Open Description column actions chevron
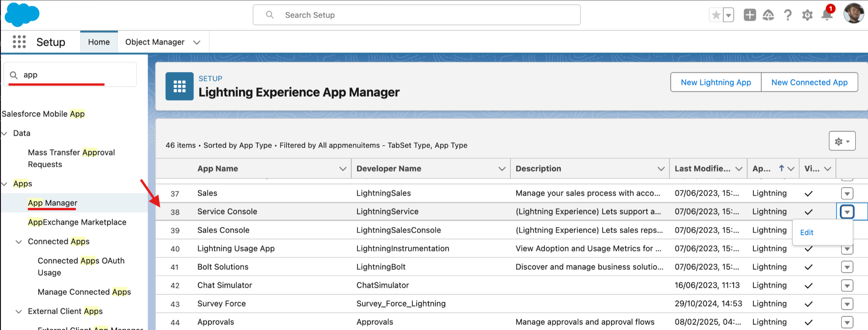Viewport: 868px width, 330px height. (x=661, y=169)
